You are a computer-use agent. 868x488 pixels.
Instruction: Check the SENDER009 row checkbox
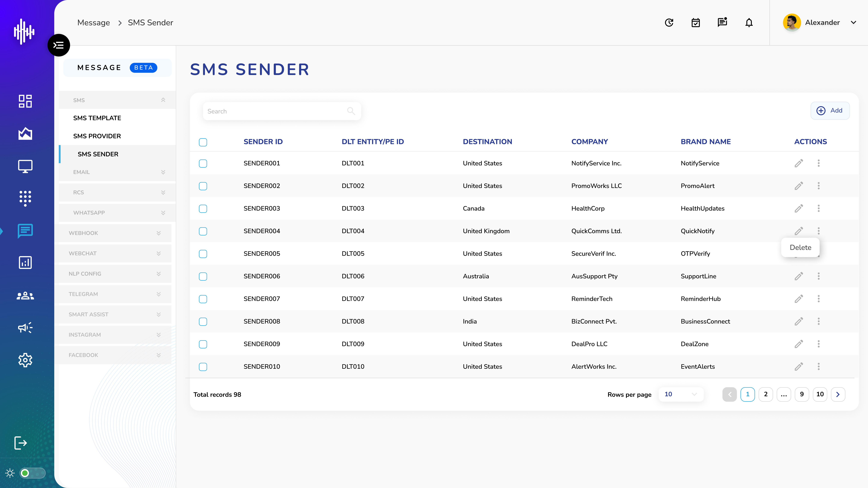[203, 344]
